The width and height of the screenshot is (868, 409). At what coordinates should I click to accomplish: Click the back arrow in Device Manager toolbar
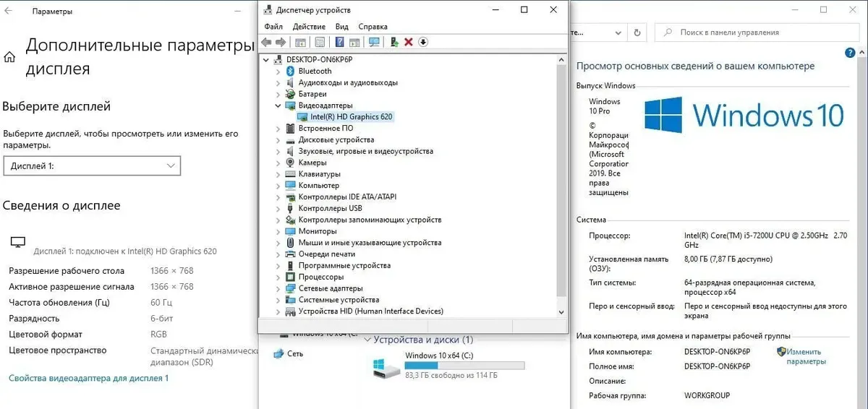click(x=266, y=42)
